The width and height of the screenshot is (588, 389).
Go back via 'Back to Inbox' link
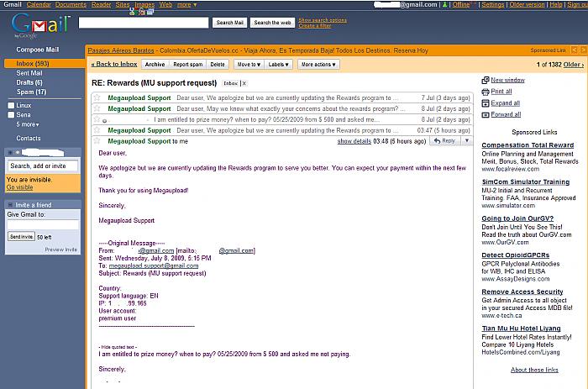(x=114, y=64)
